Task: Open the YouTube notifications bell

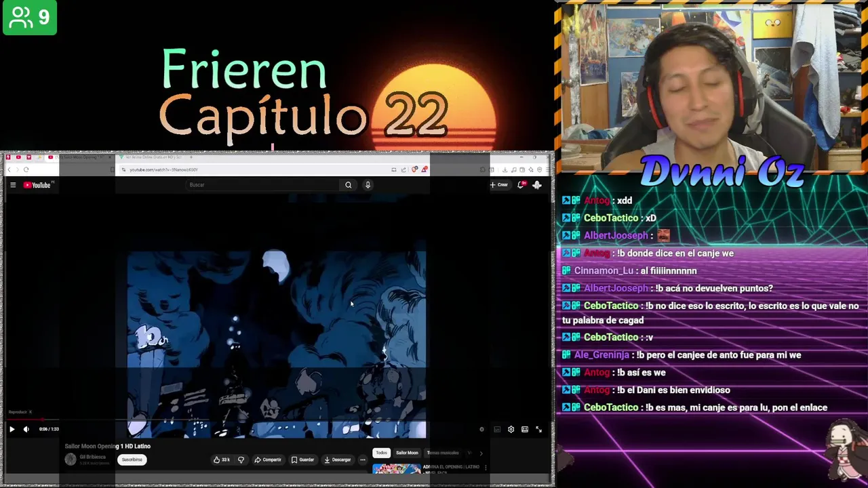Action: [521, 184]
